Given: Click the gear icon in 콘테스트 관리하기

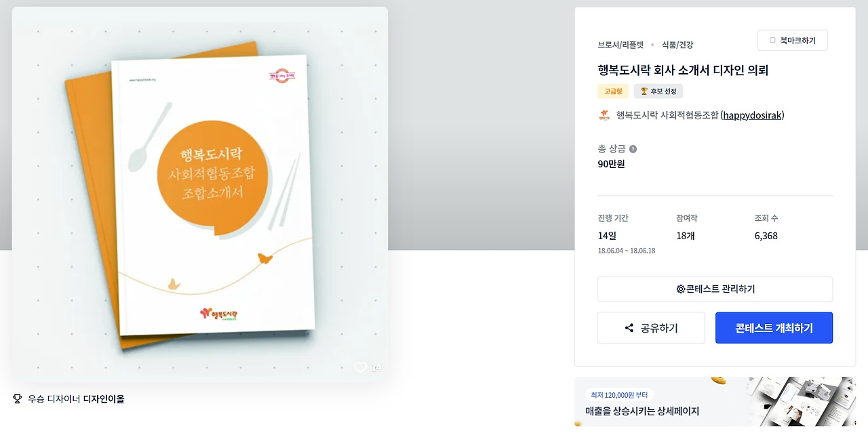Looking at the screenshot, I should 681,289.
